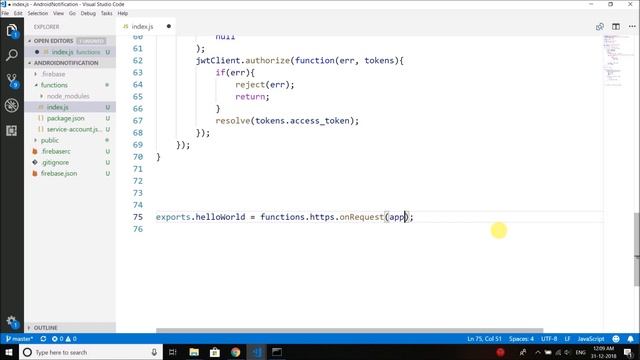Screen dimensions: 640x360
Task: Click the feedback smiley in status bar
Action: pos(616,339)
